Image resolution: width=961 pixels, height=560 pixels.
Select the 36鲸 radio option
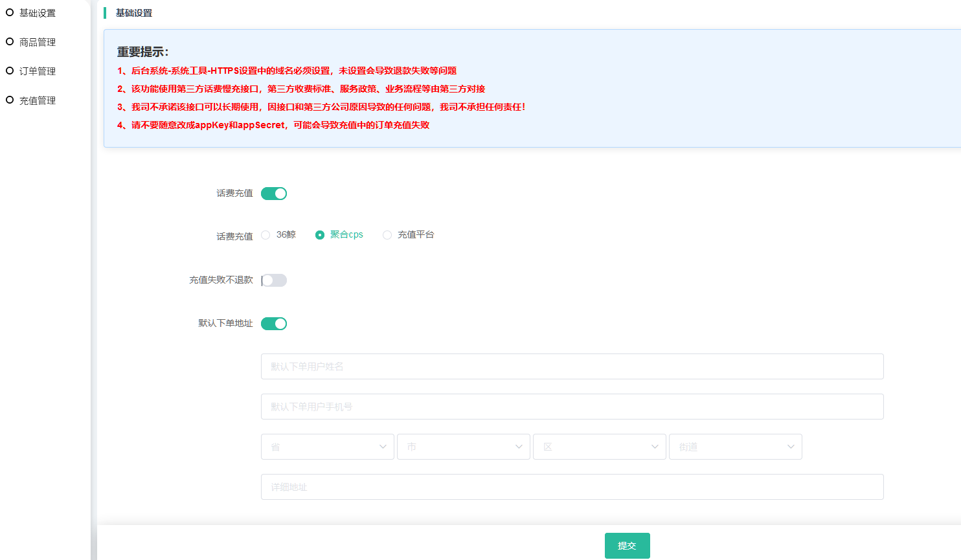click(x=266, y=235)
